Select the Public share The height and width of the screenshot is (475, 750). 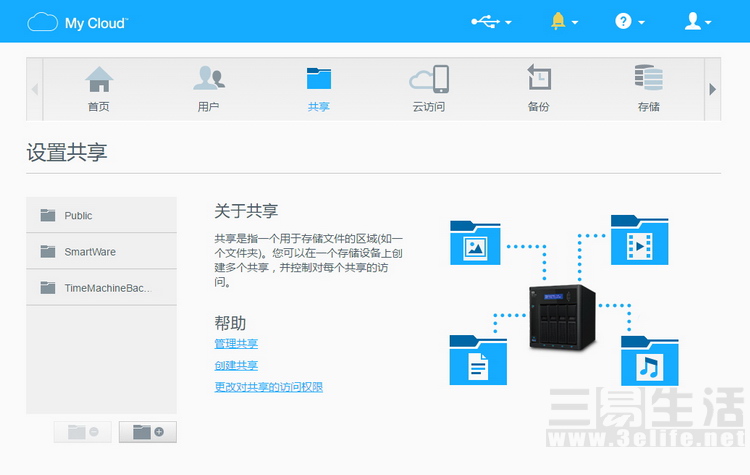(101, 215)
